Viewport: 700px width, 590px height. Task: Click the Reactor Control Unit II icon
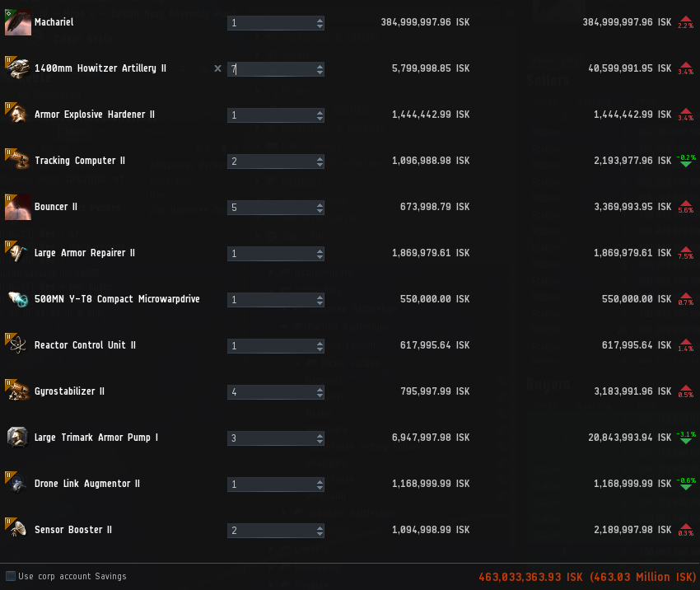coord(18,345)
